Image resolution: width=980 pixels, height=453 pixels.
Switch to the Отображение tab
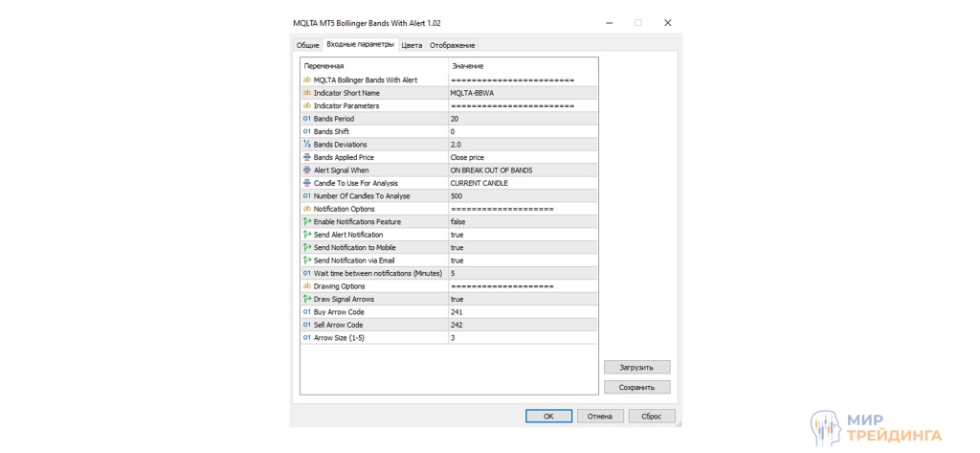click(452, 45)
